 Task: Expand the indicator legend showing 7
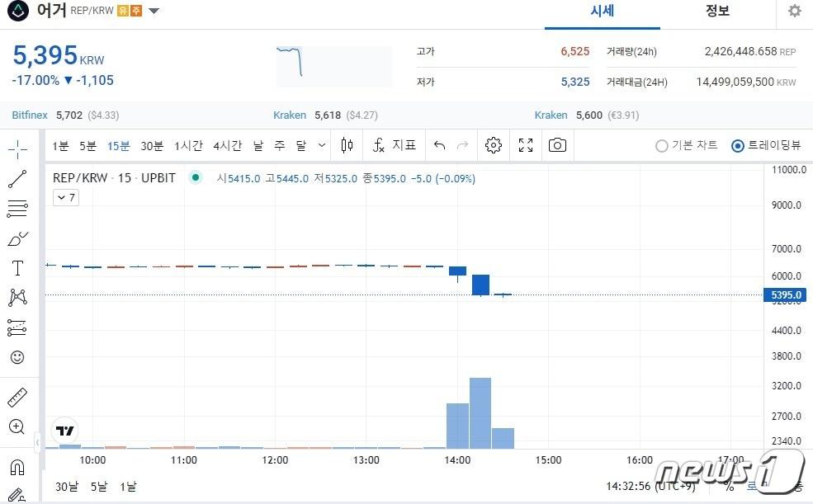(66, 197)
